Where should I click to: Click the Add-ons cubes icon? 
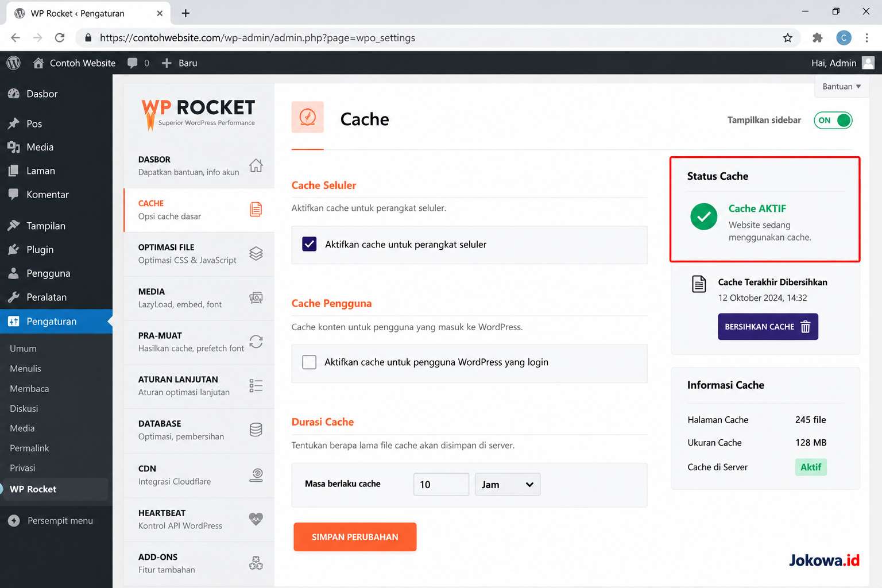point(256,563)
